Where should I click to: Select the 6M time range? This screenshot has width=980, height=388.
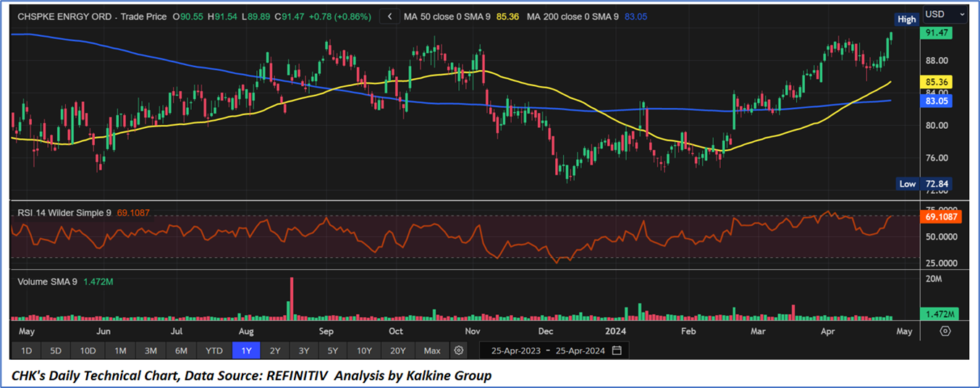[181, 350]
